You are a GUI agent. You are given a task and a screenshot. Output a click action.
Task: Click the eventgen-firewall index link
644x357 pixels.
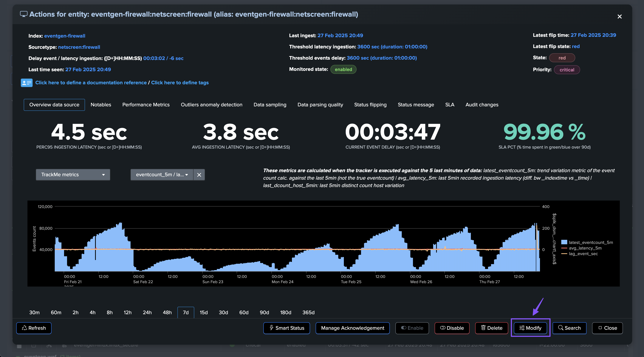pyautogui.click(x=64, y=36)
